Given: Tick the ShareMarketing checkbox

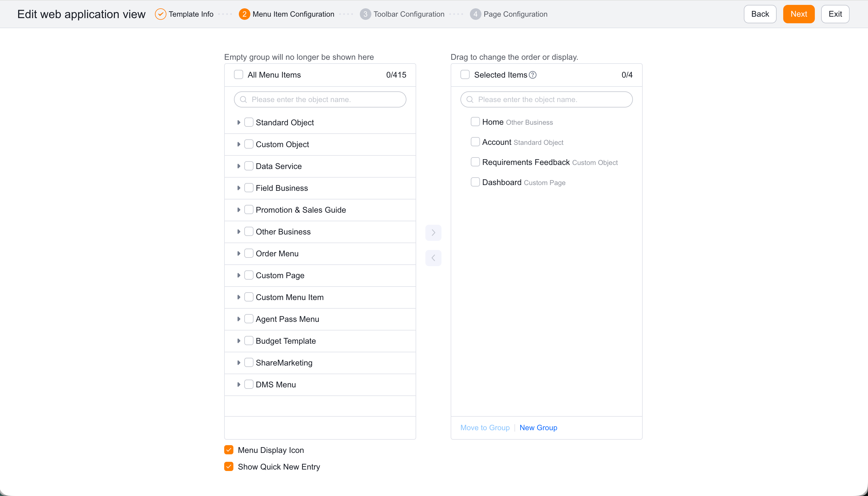Looking at the screenshot, I should click(249, 362).
